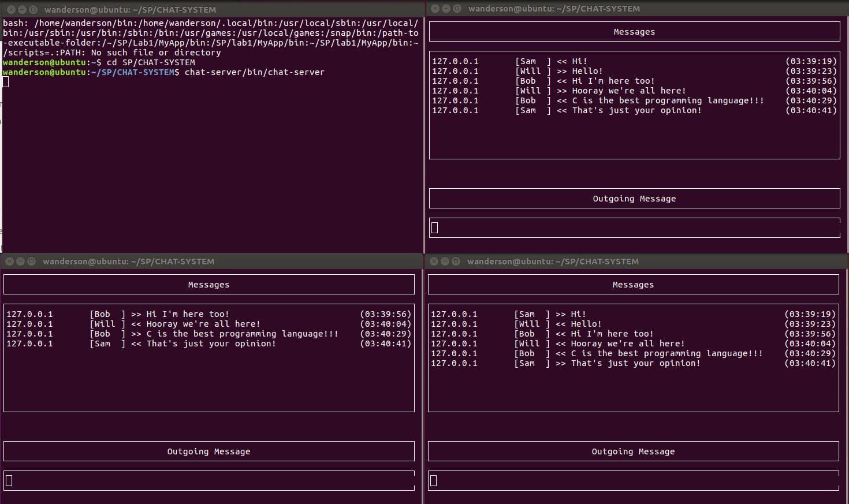Select "Hooray we're all here!" message in bottom-left window

click(x=203, y=324)
